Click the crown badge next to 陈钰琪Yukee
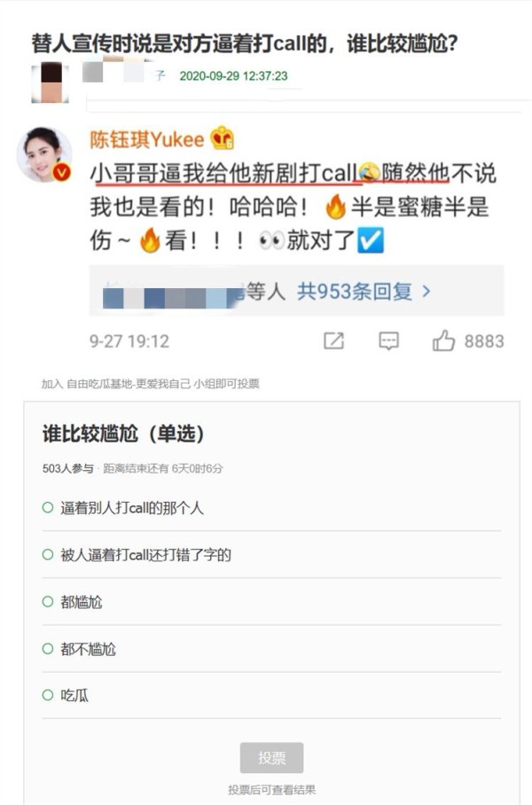Image resolution: width=532 pixels, height=805 pixels. coord(223,138)
